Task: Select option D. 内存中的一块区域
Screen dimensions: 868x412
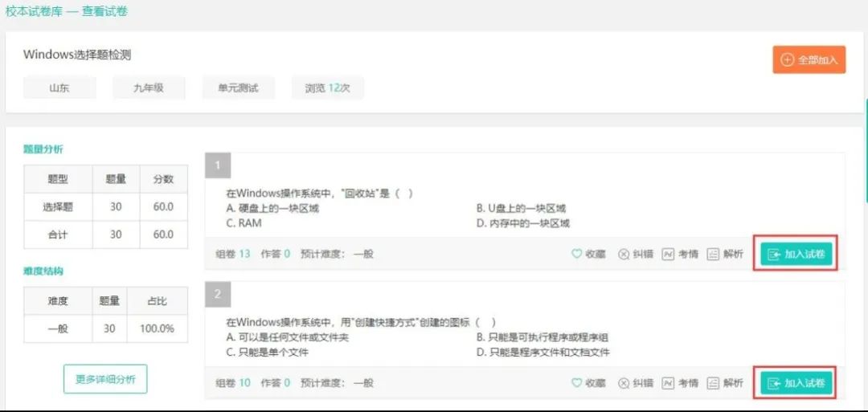Action: point(522,223)
